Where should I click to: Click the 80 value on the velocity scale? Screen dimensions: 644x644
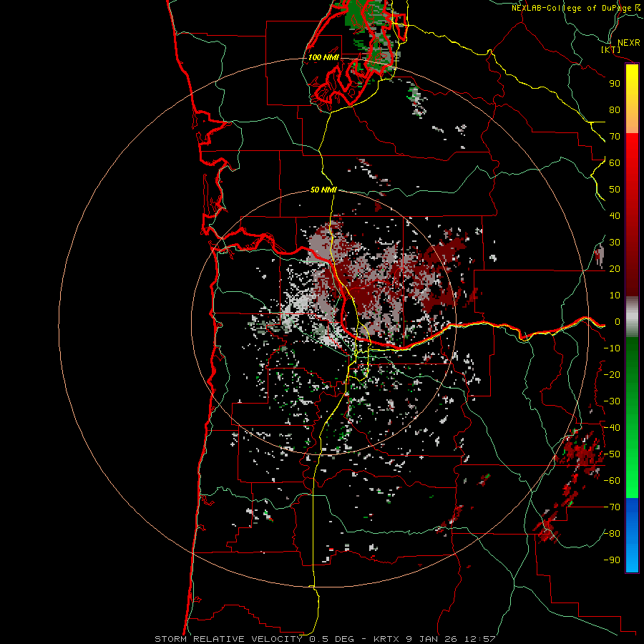coord(615,110)
